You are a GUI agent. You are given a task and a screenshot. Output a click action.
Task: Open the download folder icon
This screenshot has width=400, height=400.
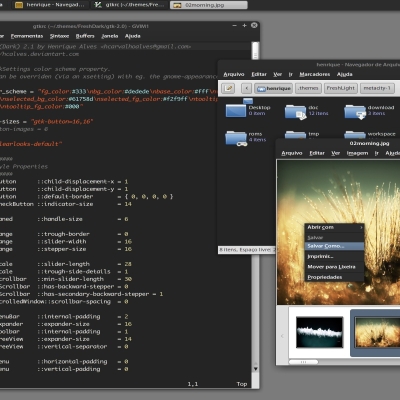[355, 112]
